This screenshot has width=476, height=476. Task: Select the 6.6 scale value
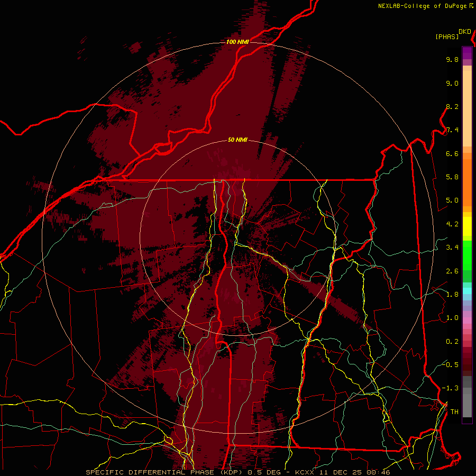452,153
